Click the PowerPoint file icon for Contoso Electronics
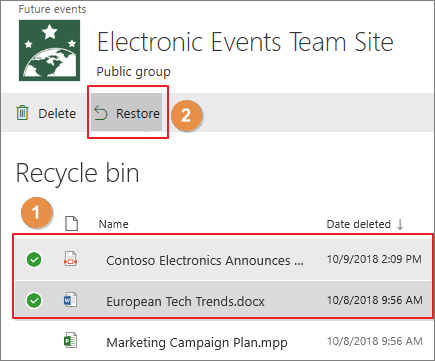Viewport: 435px width, 361px height. (70, 259)
